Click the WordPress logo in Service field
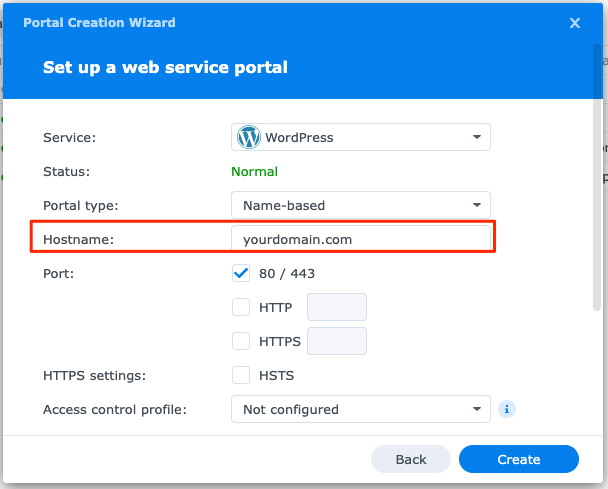The width and height of the screenshot is (608, 489). (249, 137)
